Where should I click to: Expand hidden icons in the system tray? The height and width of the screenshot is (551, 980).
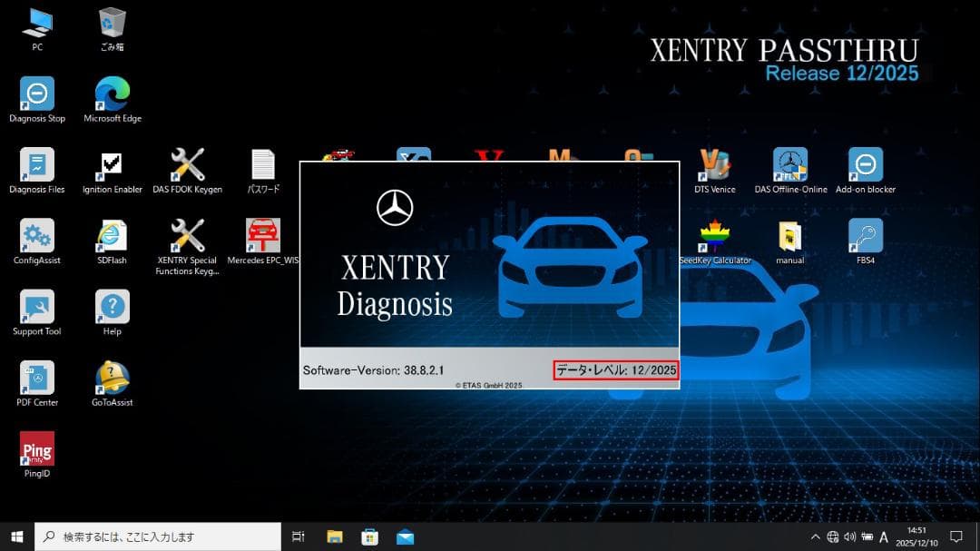click(x=816, y=536)
